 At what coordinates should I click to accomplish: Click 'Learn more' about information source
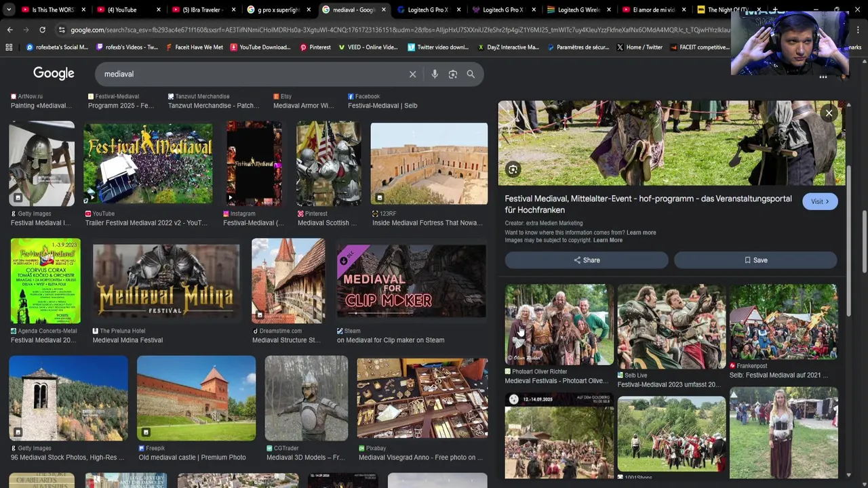[x=641, y=232]
